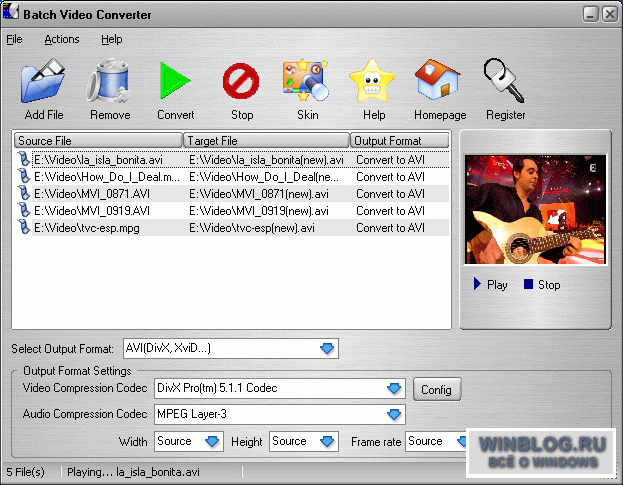The height and width of the screenshot is (485, 623).
Task: Click the yellow star Help icon
Action: 372,81
